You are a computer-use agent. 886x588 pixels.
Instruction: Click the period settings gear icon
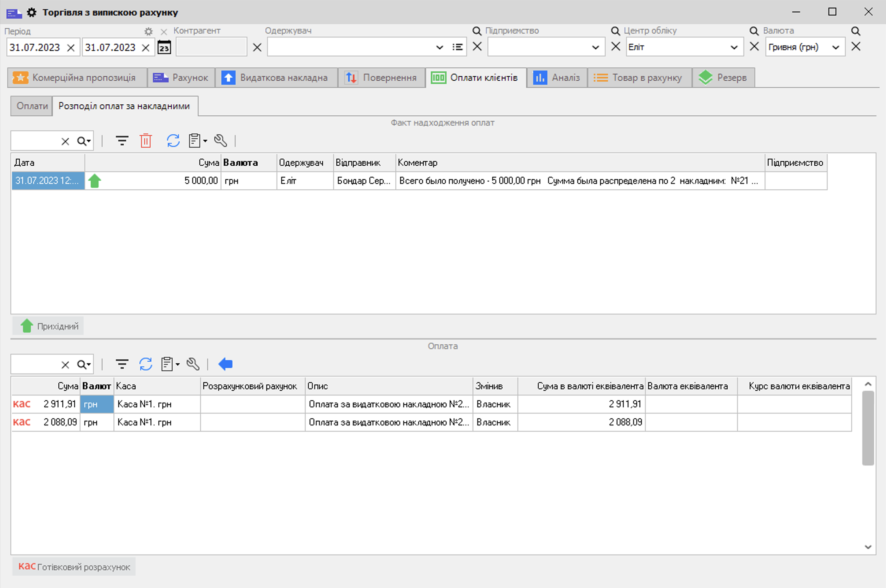tap(148, 31)
